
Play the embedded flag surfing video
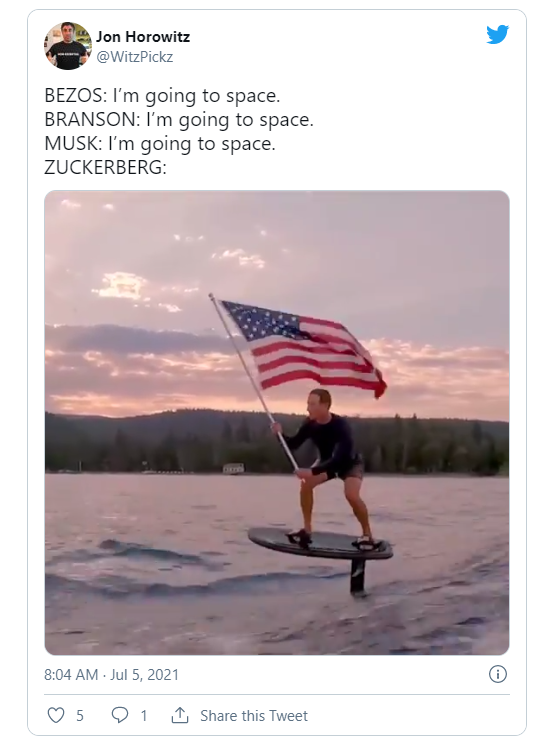point(277,423)
